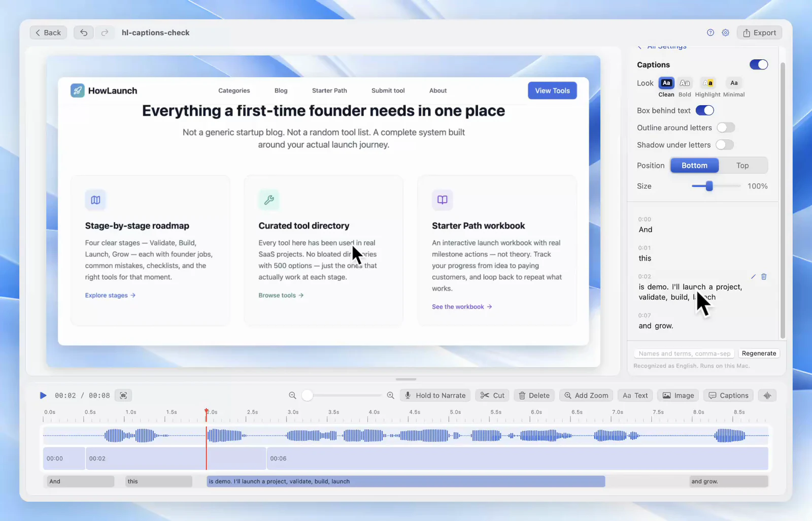The height and width of the screenshot is (521, 812).
Task: Edit the 0:02 caption with pencil icon
Action: (x=753, y=277)
